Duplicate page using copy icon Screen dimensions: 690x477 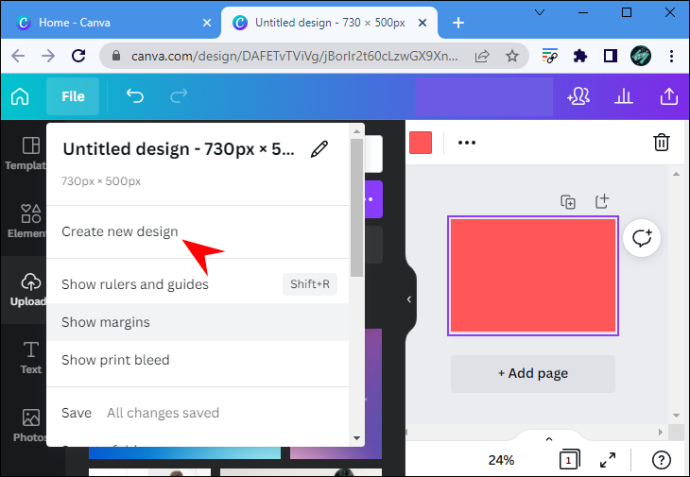(x=568, y=202)
